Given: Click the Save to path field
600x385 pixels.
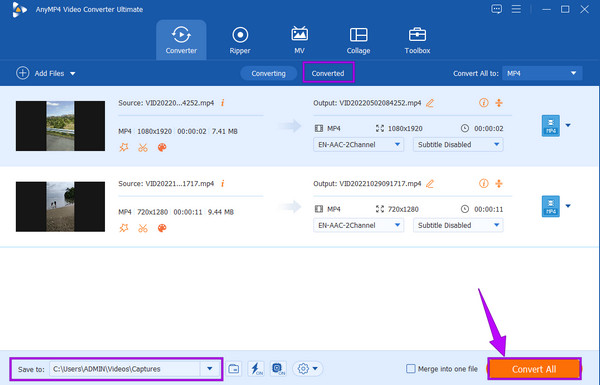Looking at the screenshot, I should pos(125,369).
